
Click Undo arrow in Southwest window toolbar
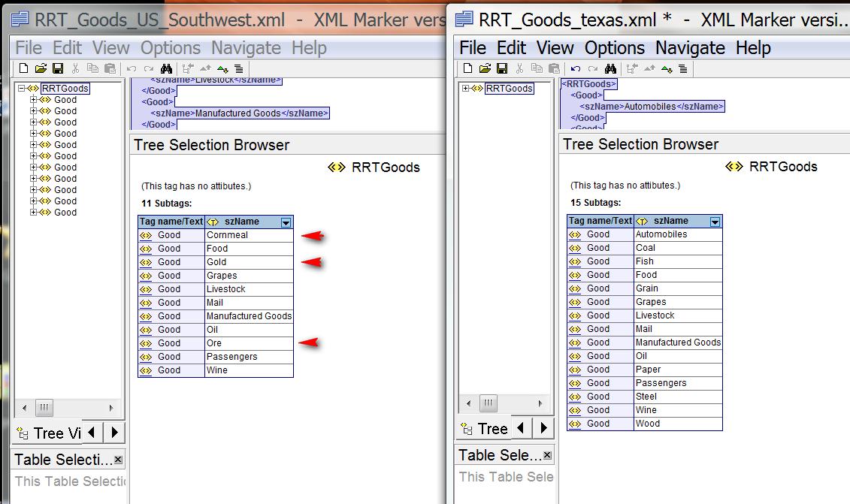tap(132, 69)
